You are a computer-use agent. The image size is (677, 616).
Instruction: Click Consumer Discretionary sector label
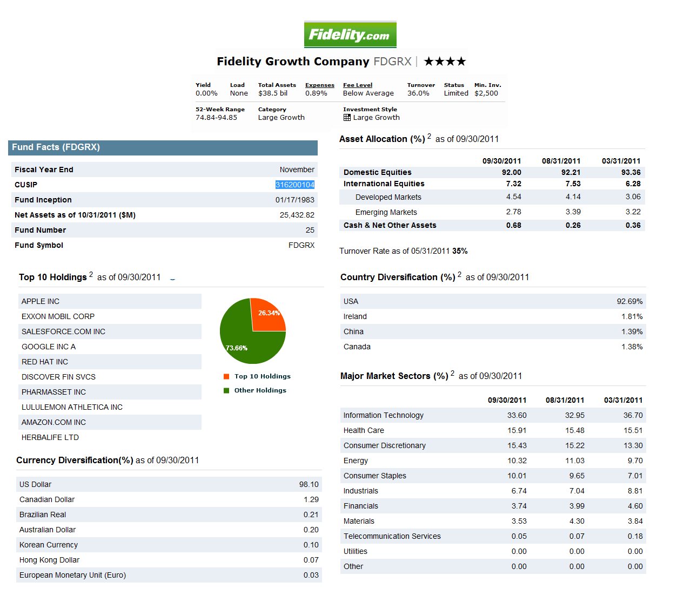click(385, 445)
